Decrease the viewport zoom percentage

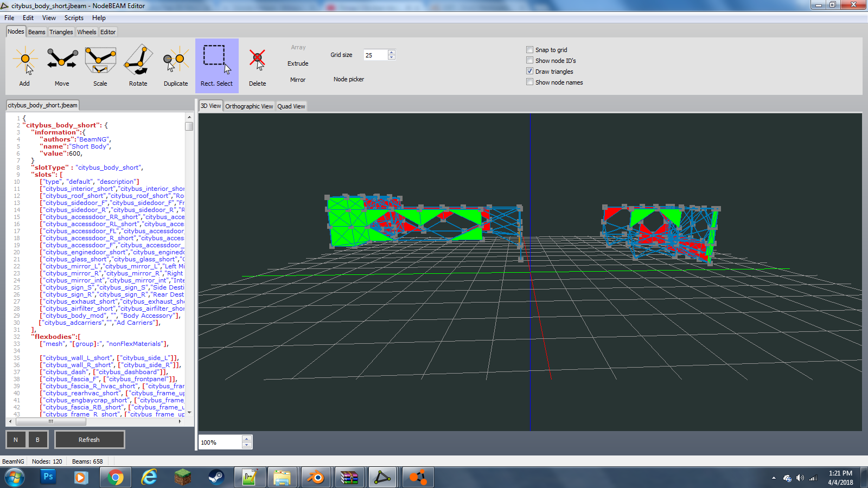(247, 445)
